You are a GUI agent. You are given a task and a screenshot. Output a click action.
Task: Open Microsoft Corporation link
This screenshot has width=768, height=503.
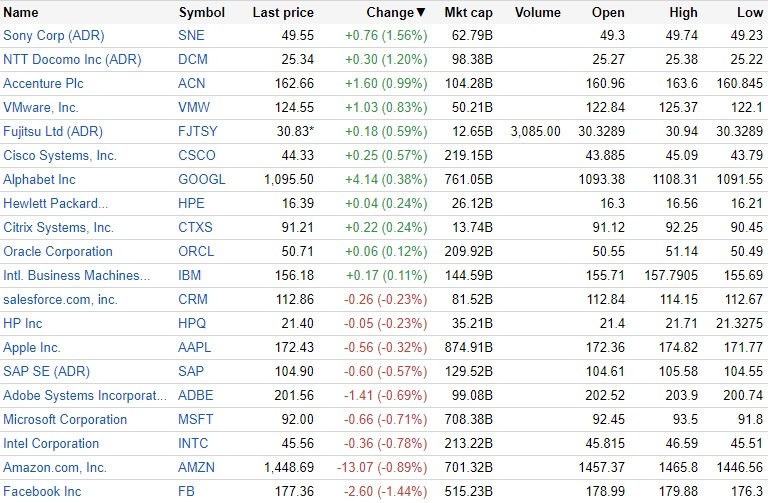pyautogui.click(x=65, y=419)
